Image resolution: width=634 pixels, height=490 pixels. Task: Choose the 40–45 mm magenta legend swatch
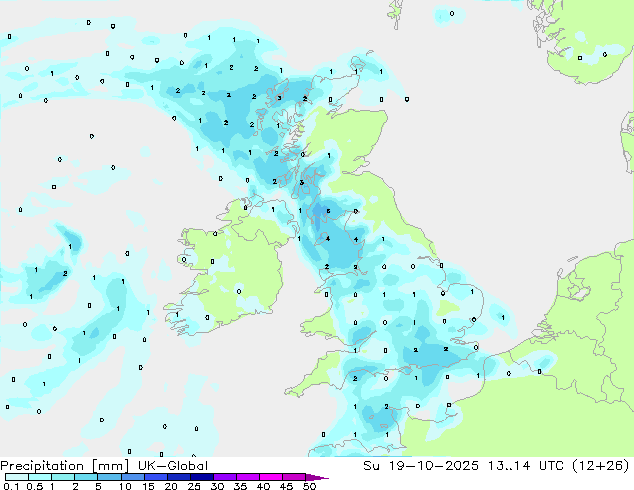(x=271, y=477)
